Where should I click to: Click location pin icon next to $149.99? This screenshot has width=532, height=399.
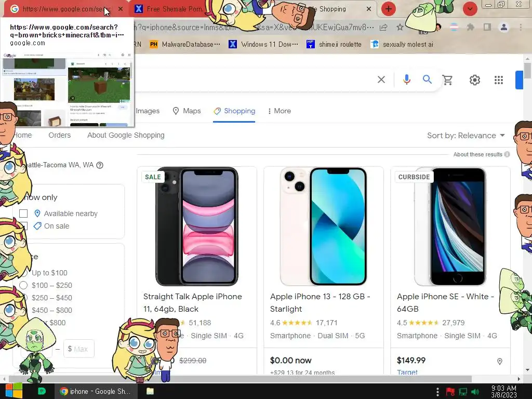500,362
